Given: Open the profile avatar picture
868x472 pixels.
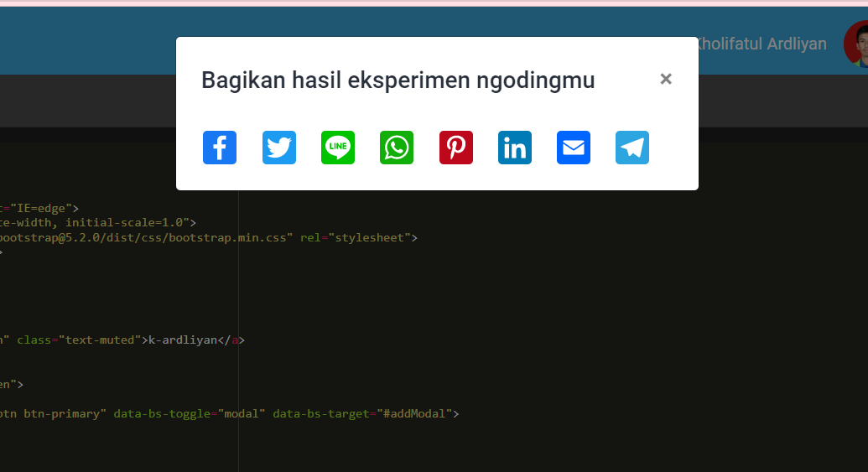Looking at the screenshot, I should coord(856,44).
